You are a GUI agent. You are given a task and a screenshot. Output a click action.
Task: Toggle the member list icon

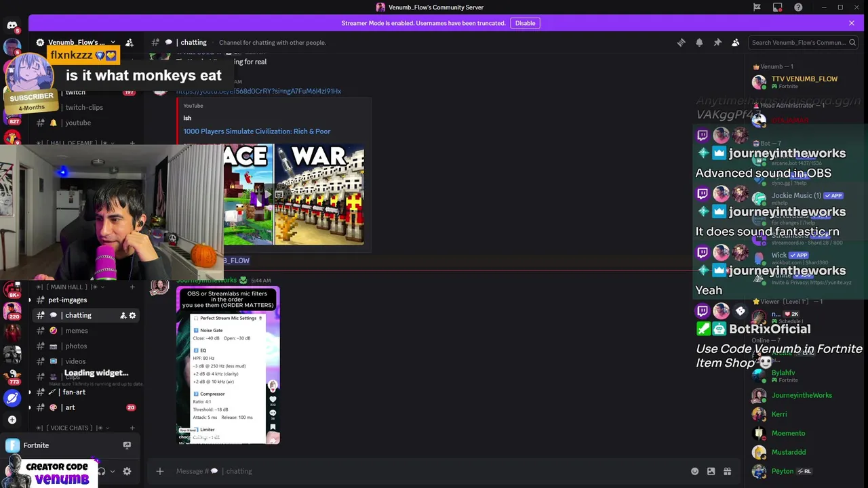click(735, 43)
